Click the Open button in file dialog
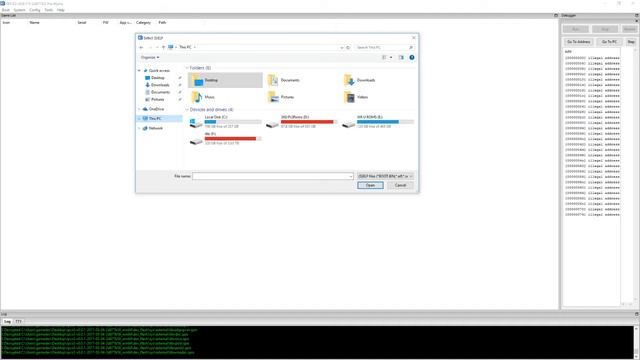This screenshot has width=640, height=360. click(370, 185)
